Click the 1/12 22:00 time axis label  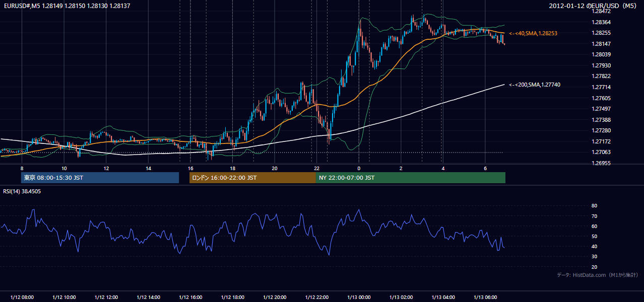pos(316,297)
